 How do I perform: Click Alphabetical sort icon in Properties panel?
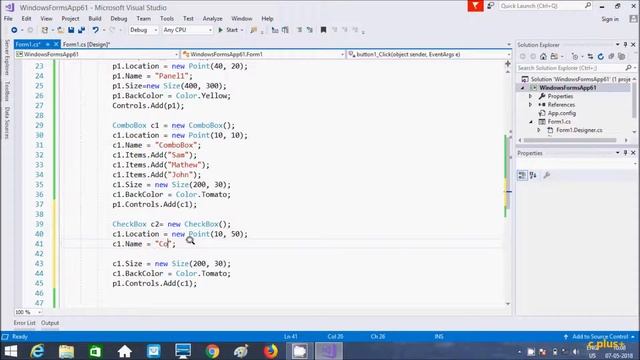533,175
